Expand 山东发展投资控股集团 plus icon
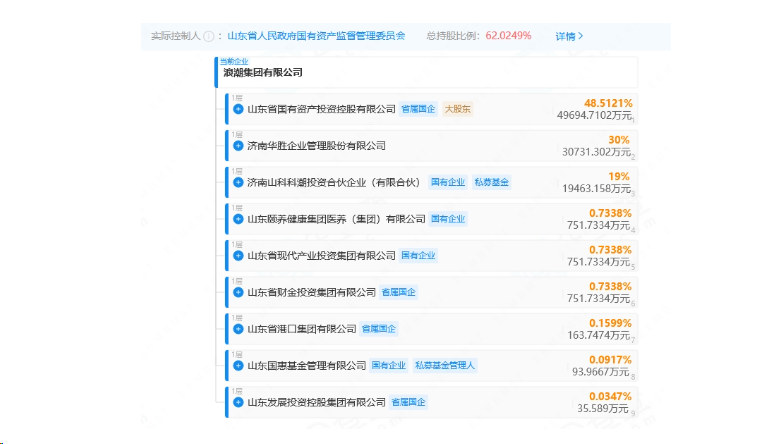 [238, 402]
